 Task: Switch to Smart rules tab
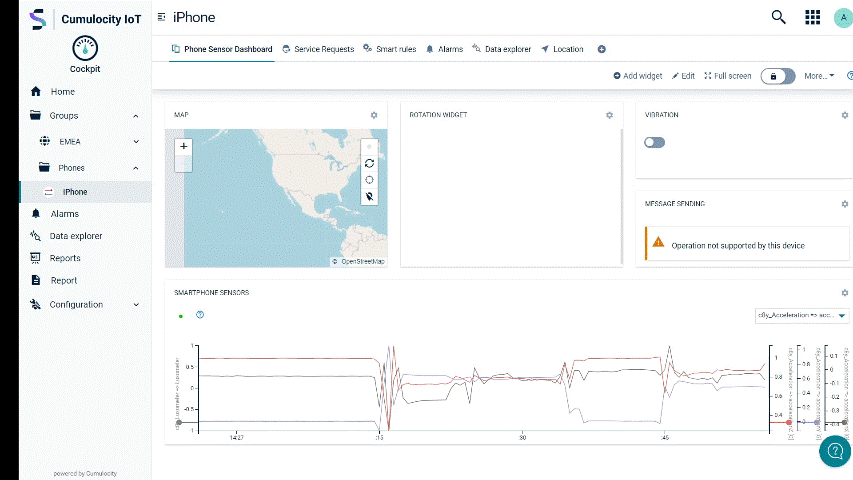pyautogui.click(x=390, y=49)
